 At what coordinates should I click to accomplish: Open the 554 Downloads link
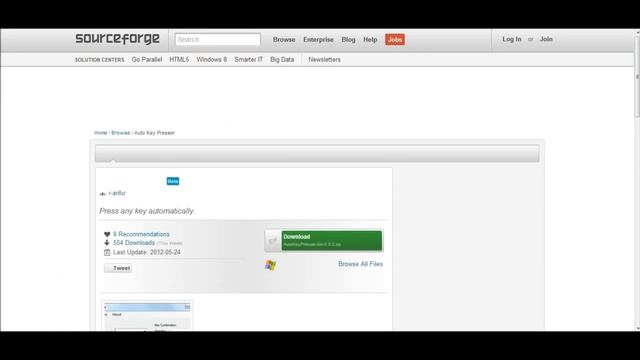click(134, 243)
